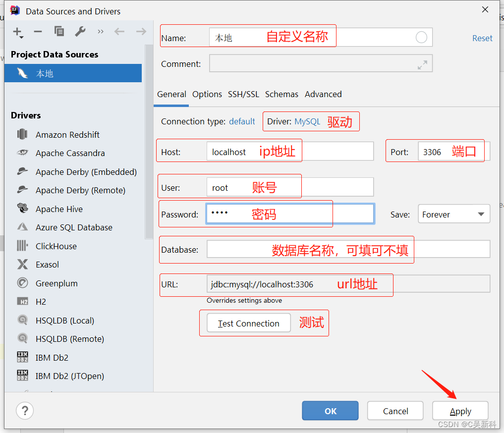Click the color circle in Name field
This screenshot has height=433, width=504.
coord(421,37)
